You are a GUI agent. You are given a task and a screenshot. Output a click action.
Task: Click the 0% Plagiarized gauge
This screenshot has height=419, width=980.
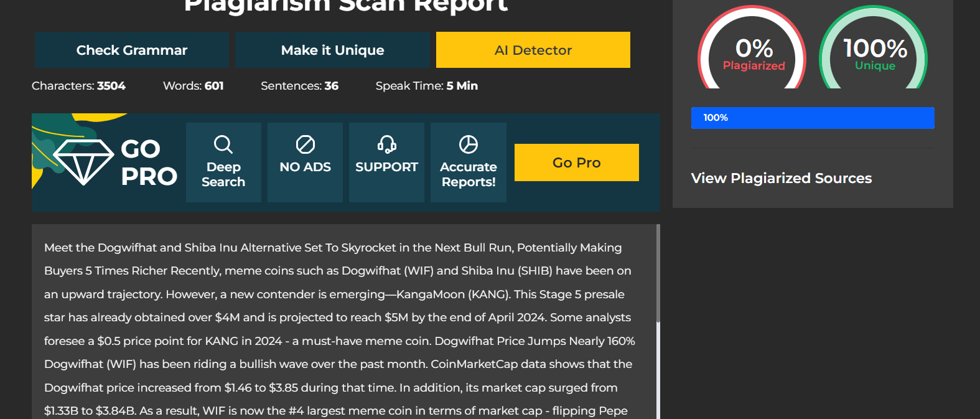752,47
